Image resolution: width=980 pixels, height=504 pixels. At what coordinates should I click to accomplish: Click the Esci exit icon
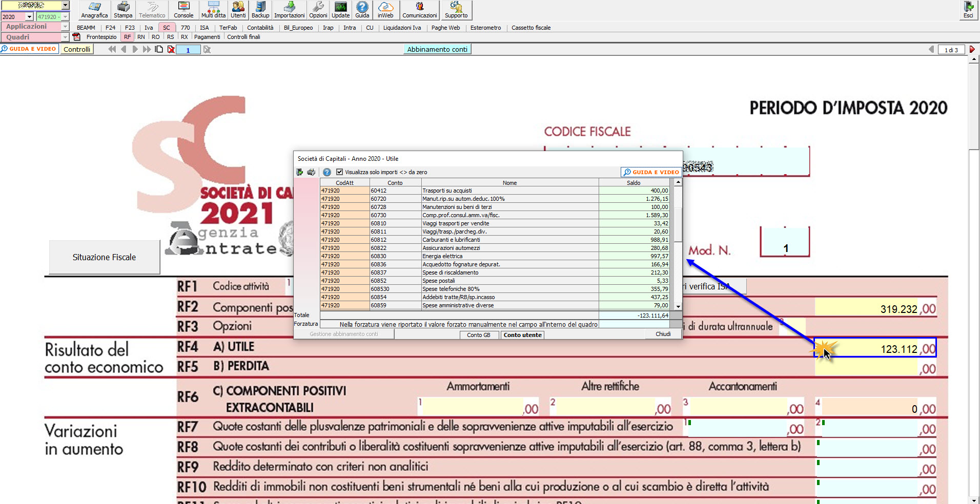click(x=968, y=10)
